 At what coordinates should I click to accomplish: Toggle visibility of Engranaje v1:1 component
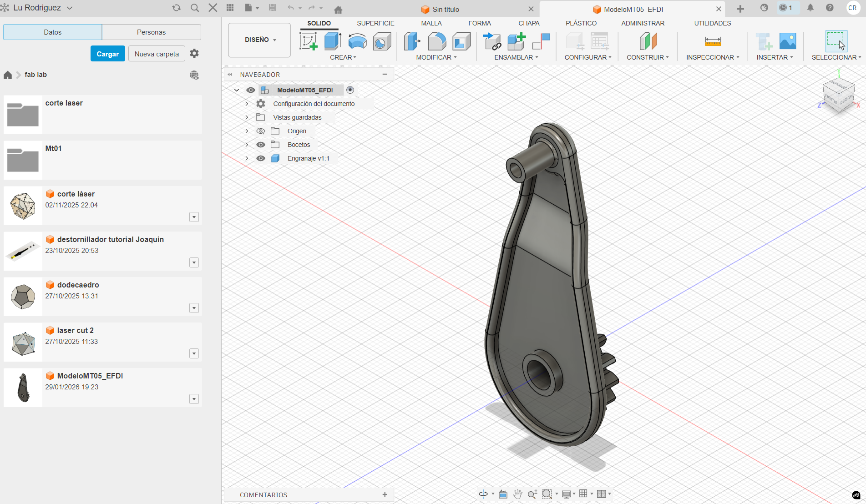[x=261, y=158]
